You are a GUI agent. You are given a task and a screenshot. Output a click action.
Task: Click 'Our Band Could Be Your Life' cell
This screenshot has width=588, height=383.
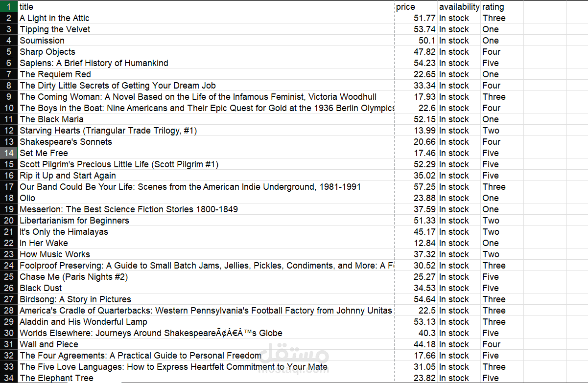207,187
